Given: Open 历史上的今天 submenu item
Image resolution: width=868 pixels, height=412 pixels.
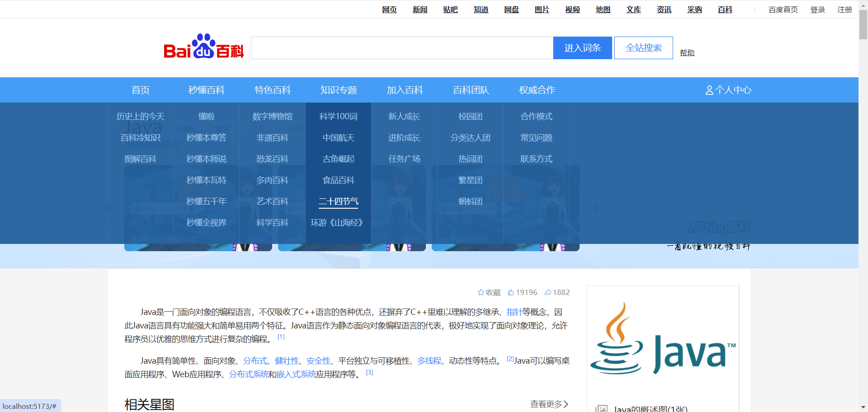Looking at the screenshot, I should point(141,117).
